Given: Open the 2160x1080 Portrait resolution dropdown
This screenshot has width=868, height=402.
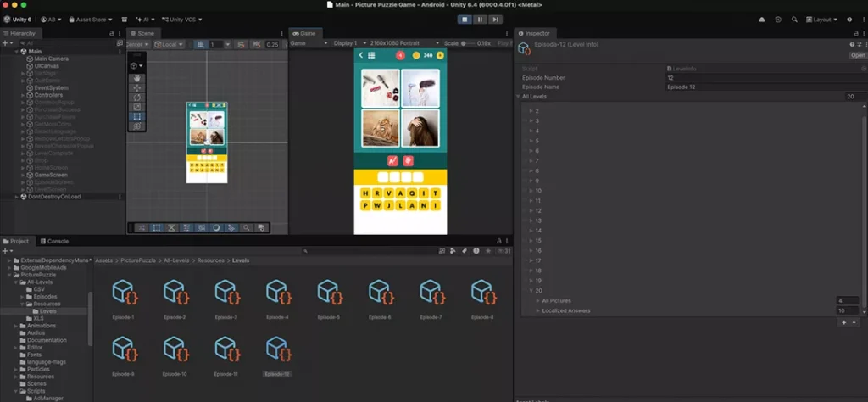Looking at the screenshot, I should 404,43.
